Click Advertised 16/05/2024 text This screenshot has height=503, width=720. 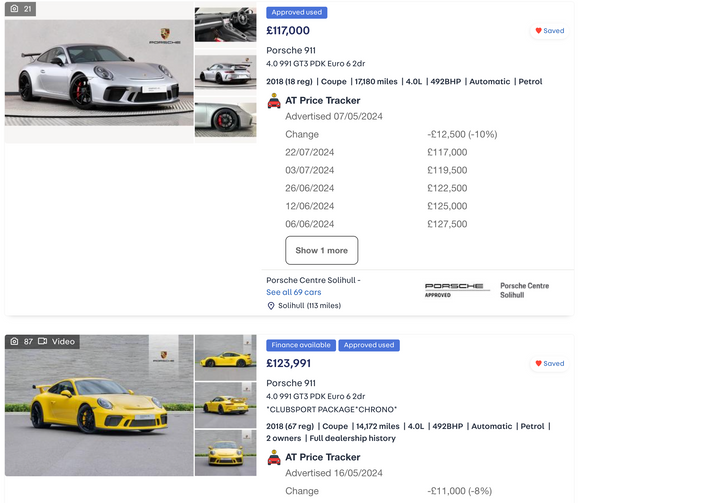[334, 473]
